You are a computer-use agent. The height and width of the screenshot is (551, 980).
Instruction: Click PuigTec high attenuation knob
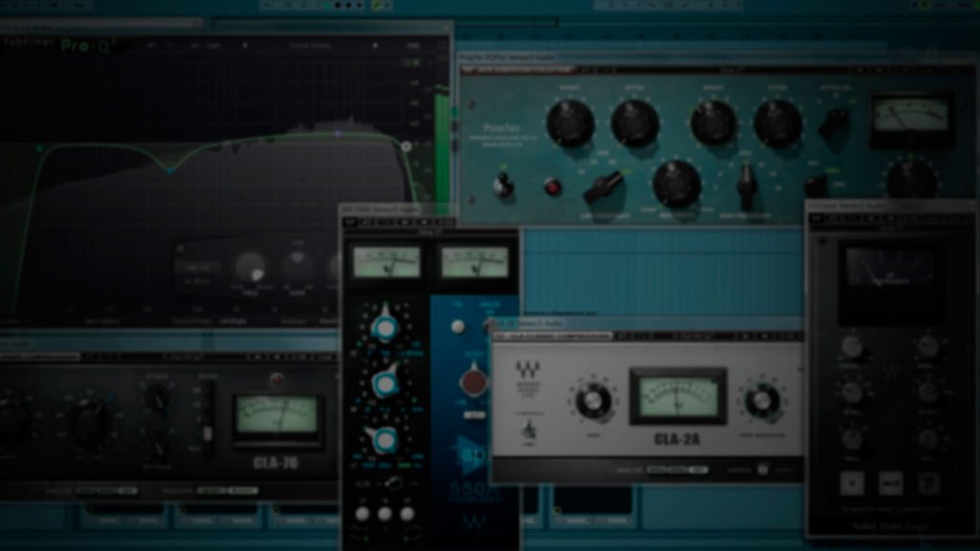[x=777, y=123]
